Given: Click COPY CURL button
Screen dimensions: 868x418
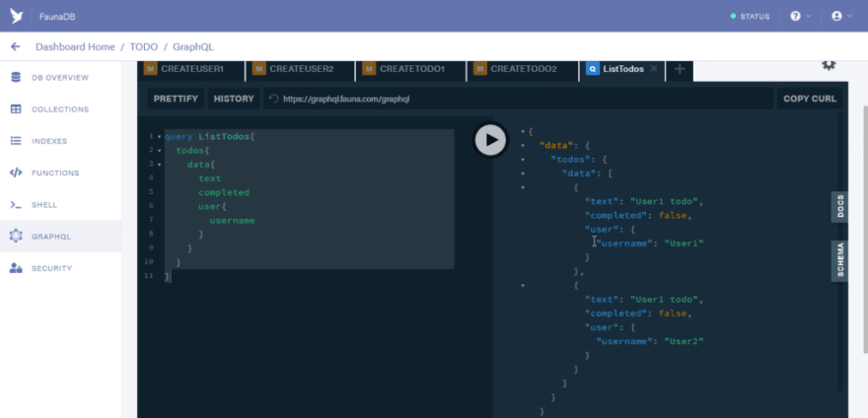Looking at the screenshot, I should click(x=810, y=100).
